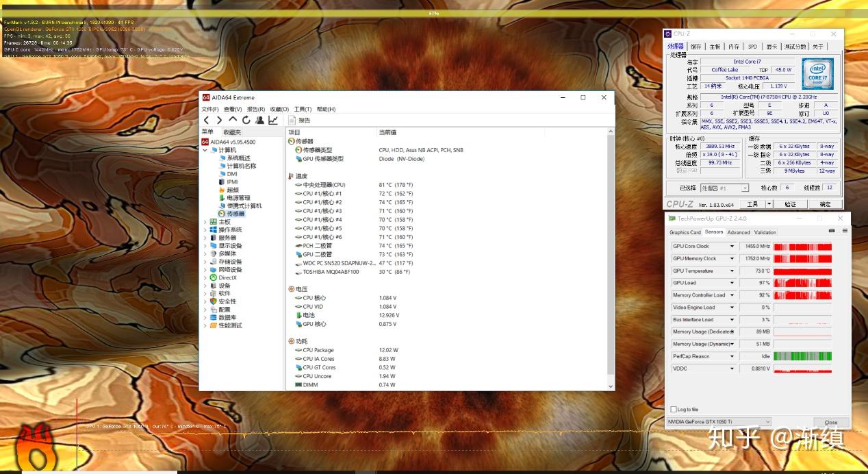Click the Intel Core i7 logo in CPU-Z
Image resolution: width=868 pixels, height=474 pixels.
[817, 73]
